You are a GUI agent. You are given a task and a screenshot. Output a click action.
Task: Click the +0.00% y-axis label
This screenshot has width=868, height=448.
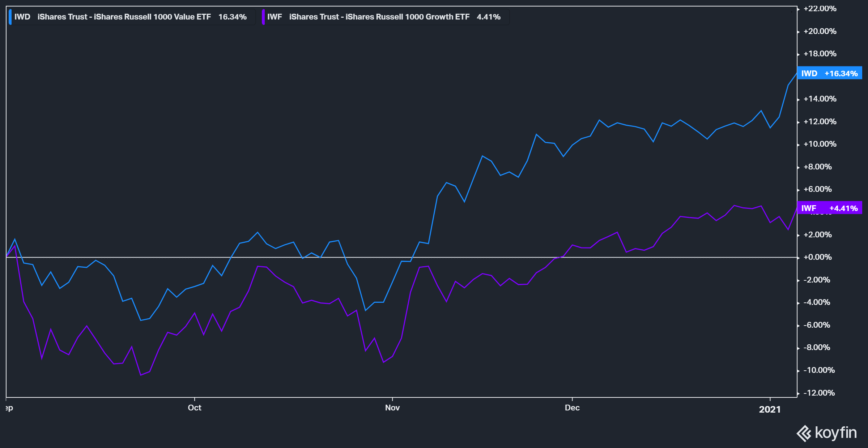(x=817, y=257)
